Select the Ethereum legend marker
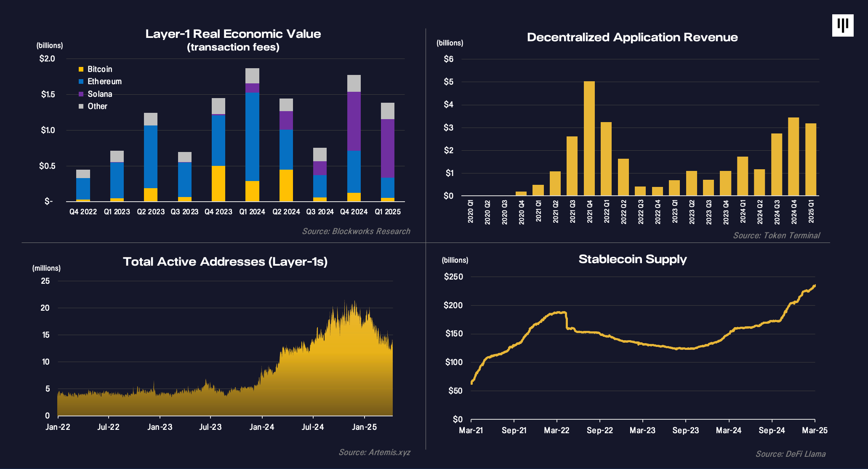The width and height of the screenshot is (868, 469). point(80,81)
